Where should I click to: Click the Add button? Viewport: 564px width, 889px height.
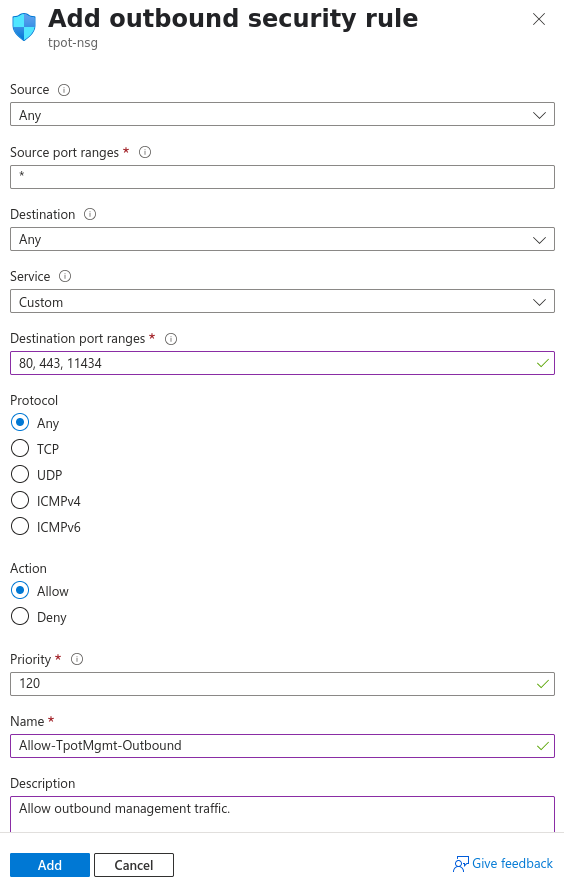[x=50, y=865]
